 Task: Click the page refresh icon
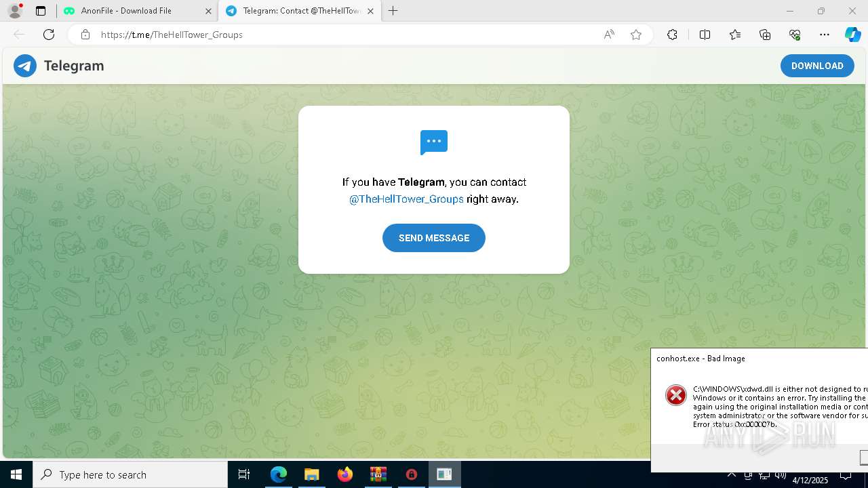49,35
